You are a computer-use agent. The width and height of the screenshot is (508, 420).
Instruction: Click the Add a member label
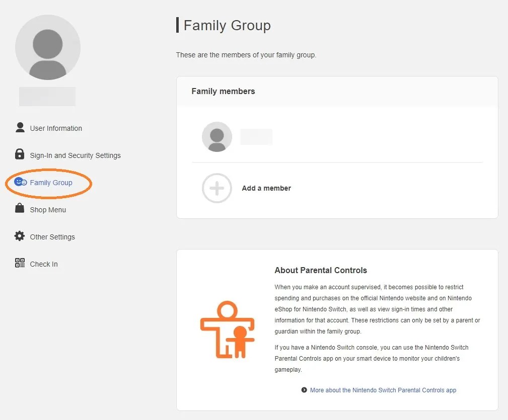click(x=266, y=188)
